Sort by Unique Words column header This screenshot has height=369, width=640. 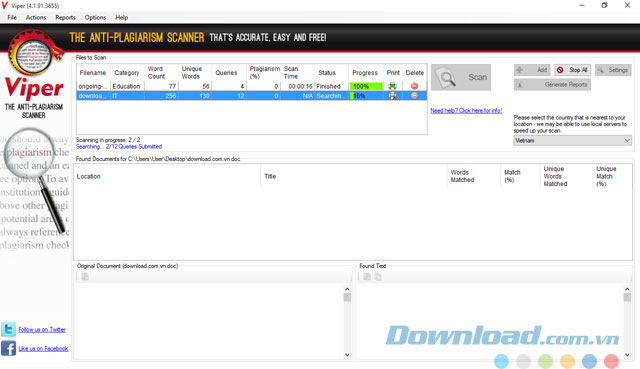(195, 73)
